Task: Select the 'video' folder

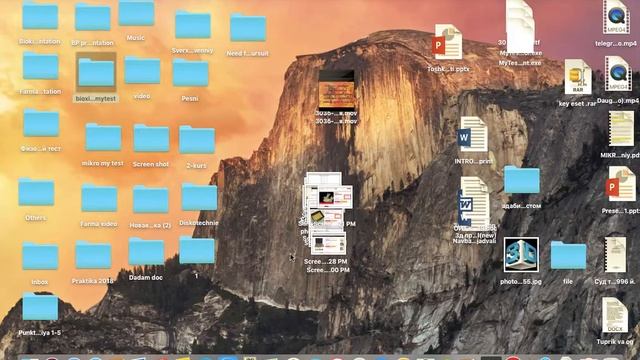Action: [x=142, y=71]
